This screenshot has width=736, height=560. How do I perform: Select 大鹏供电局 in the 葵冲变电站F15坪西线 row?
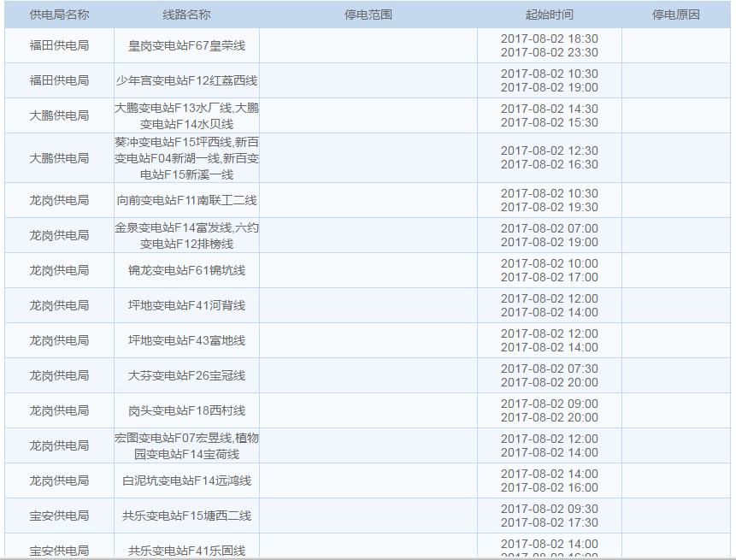[59, 159]
